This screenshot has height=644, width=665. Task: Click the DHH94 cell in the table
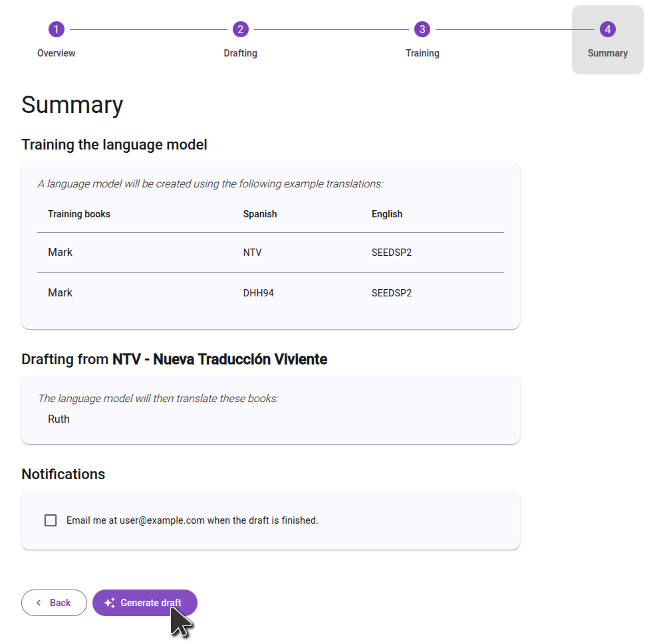point(258,293)
